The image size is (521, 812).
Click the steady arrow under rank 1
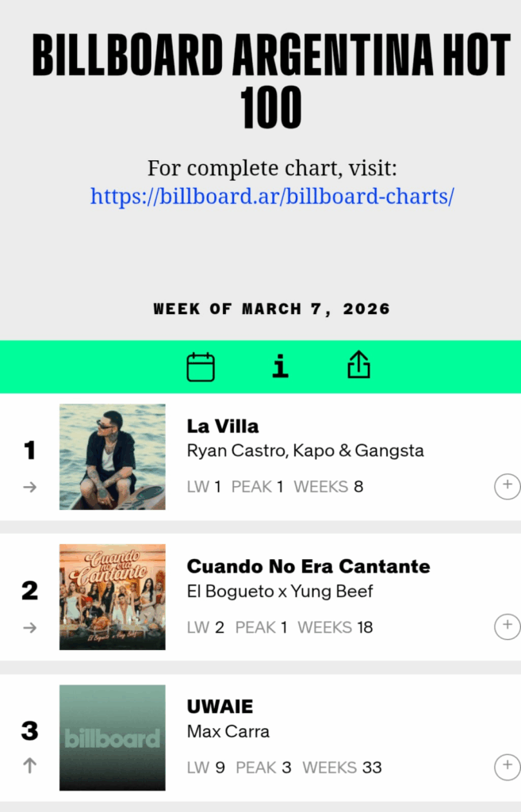(30, 487)
